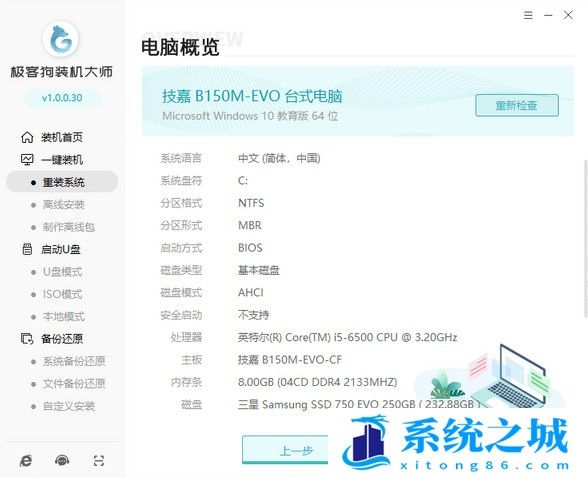Open the customer support headset icon
This screenshot has width=588, height=478.
[62, 460]
